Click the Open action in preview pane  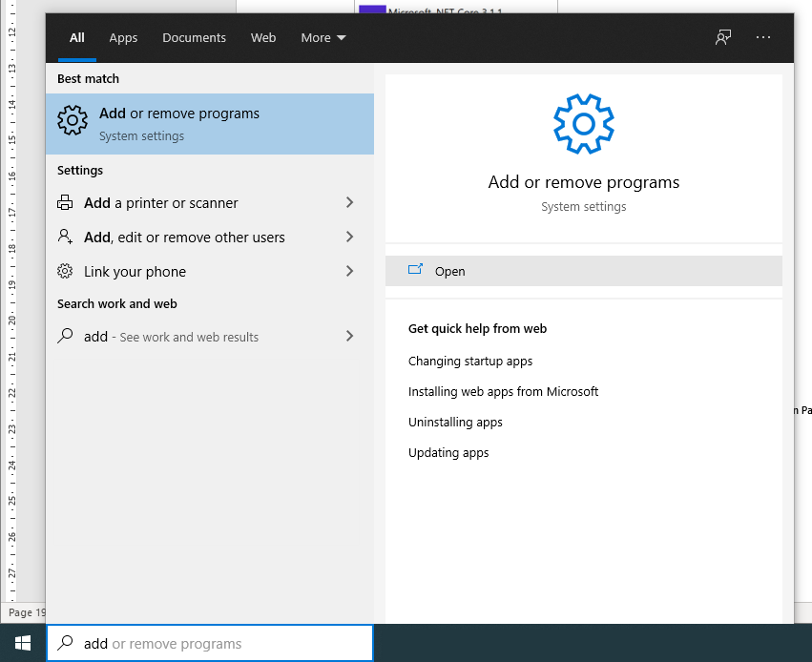pos(584,271)
